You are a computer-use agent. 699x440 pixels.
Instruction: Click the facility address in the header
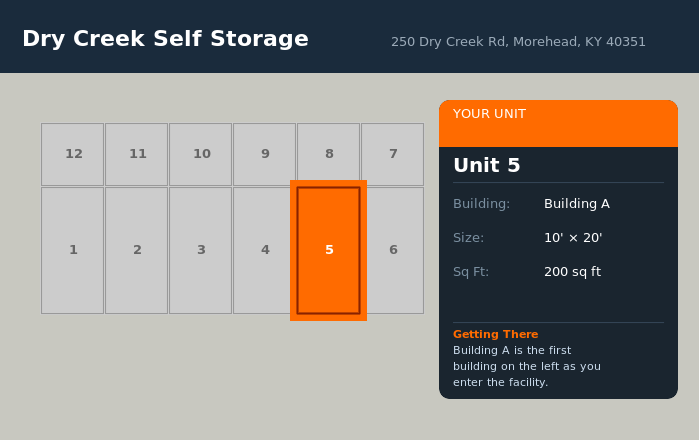click(518, 42)
